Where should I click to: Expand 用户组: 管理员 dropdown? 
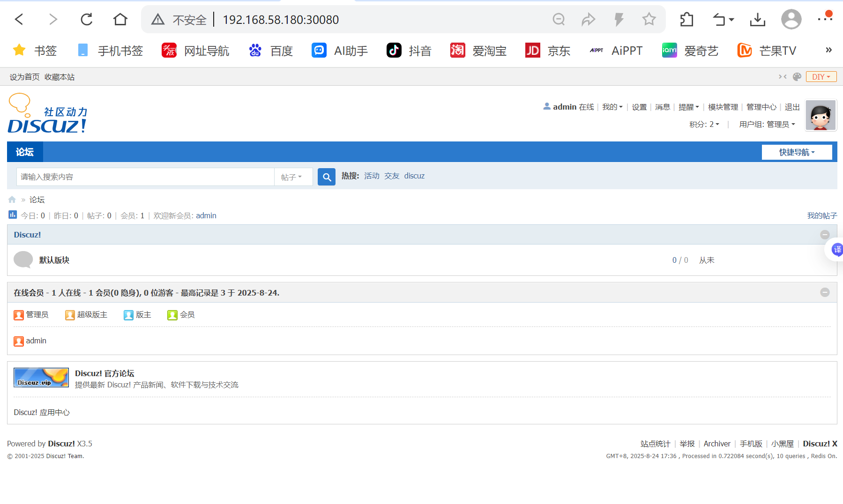(767, 124)
